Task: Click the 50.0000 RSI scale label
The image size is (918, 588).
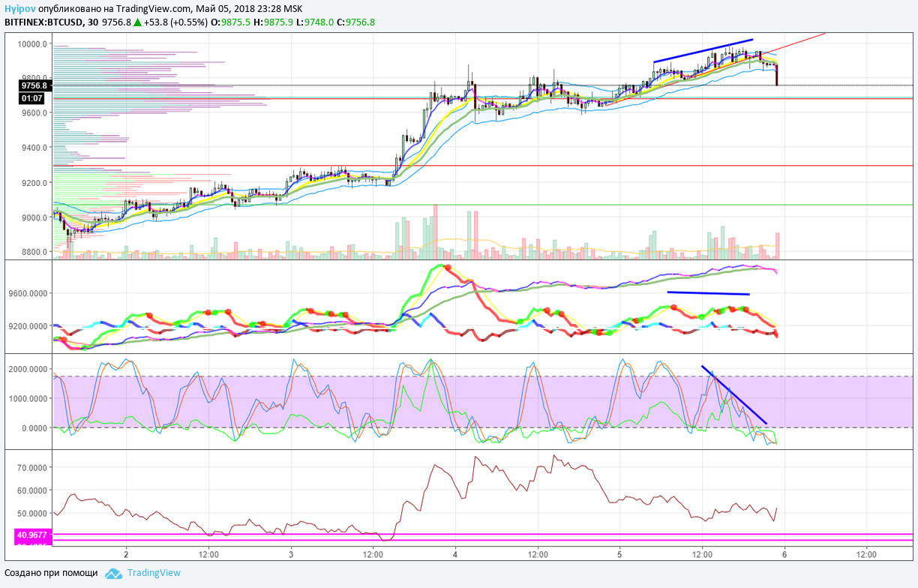Action: (x=33, y=514)
